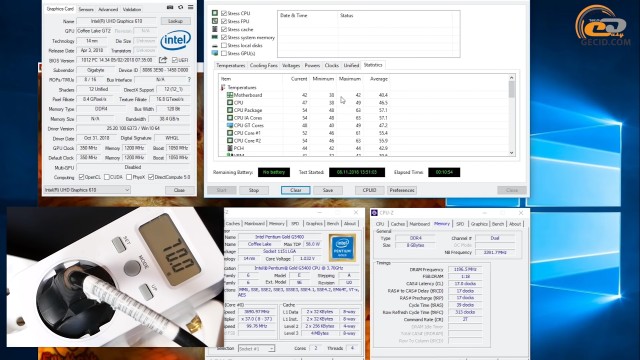Click the Clear button
Image resolution: width=640 pixels, height=360 pixels.
tap(296, 190)
